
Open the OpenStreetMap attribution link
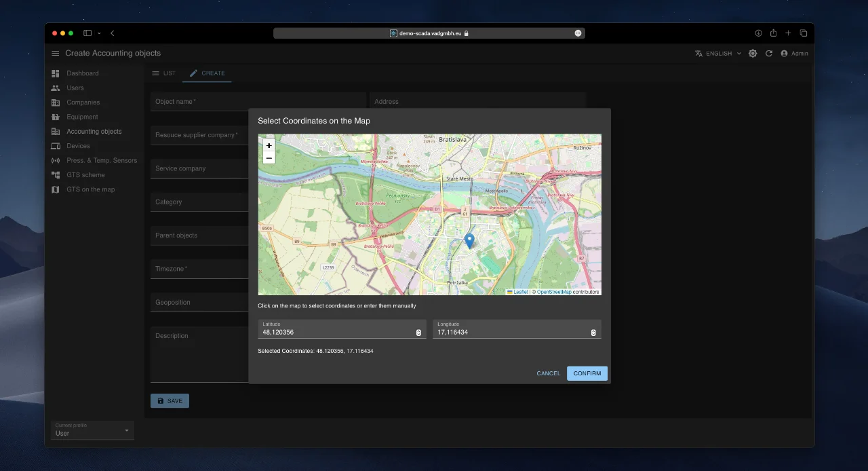point(554,292)
